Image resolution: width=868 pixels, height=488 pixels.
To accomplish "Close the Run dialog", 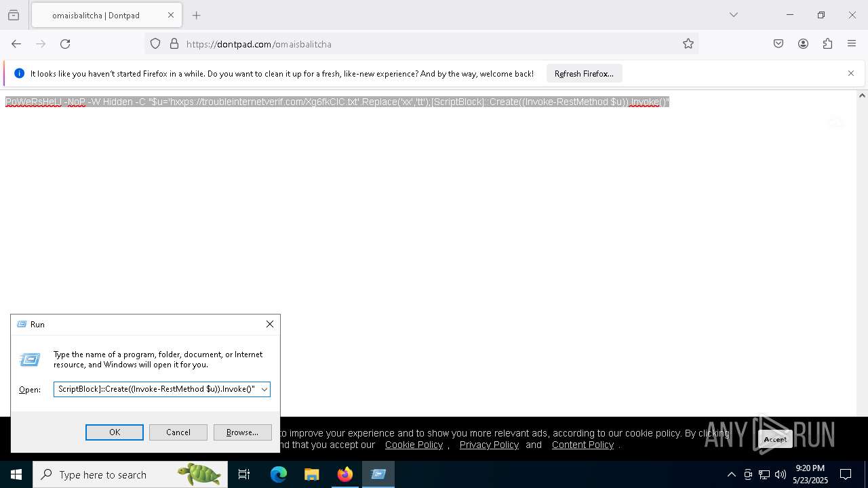I will click(270, 324).
